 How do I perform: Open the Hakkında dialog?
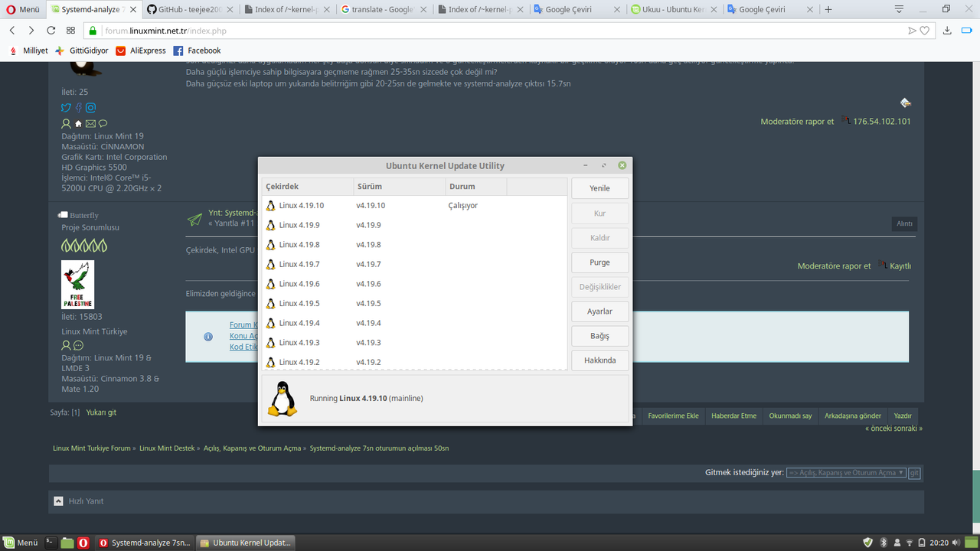pyautogui.click(x=599, y=360)
